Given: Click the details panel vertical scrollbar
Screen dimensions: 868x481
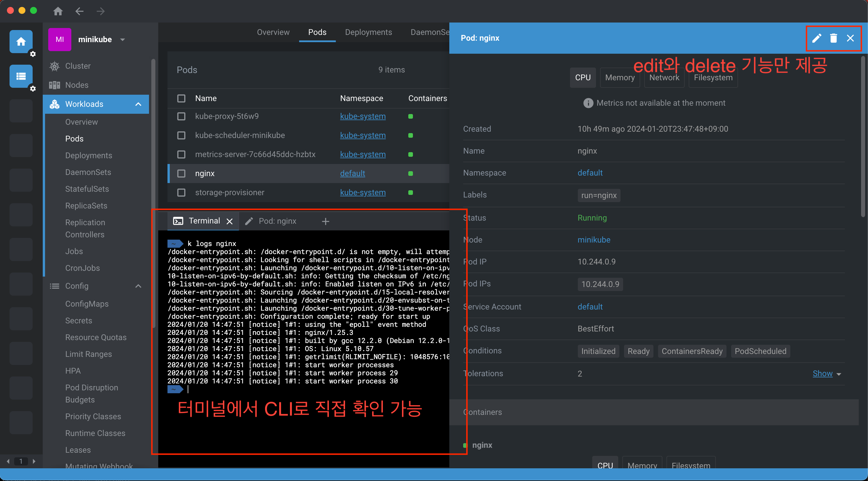Looking at the screenshot, I should (x=863, y=135).
